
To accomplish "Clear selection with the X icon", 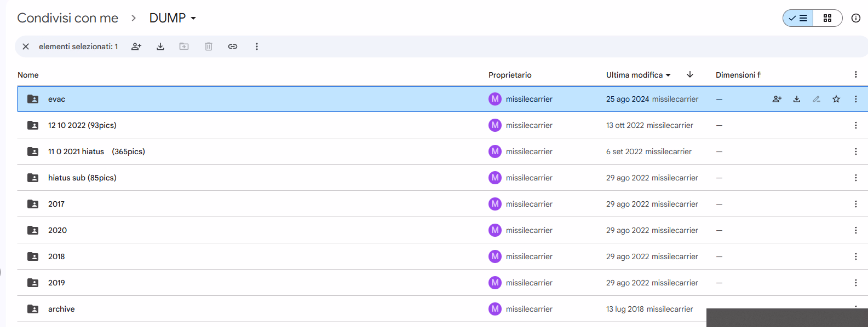I will [26, 46].
